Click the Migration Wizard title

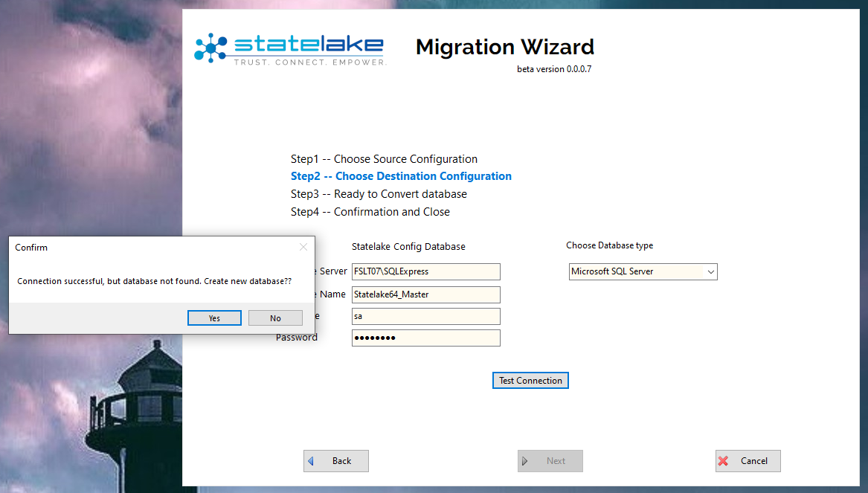point(505,47)
